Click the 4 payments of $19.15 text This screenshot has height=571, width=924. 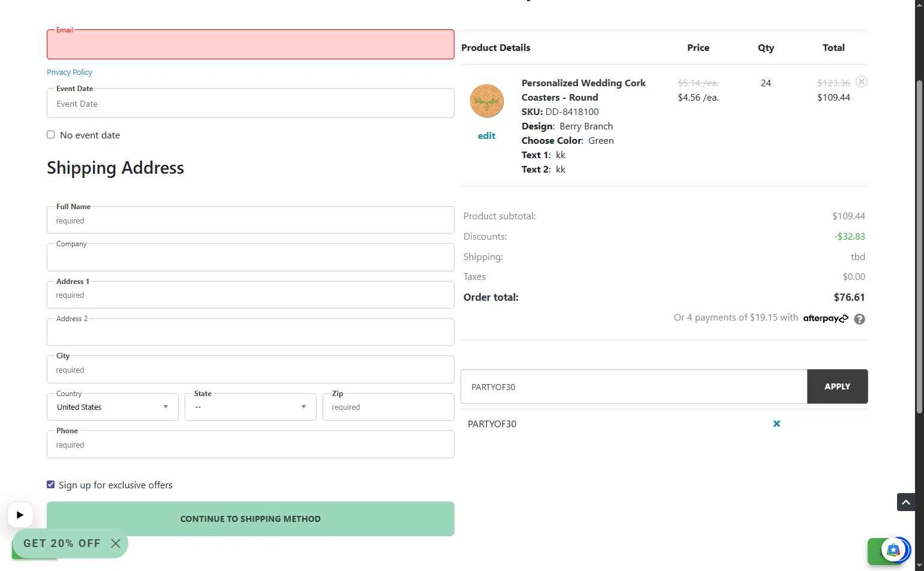736,318
